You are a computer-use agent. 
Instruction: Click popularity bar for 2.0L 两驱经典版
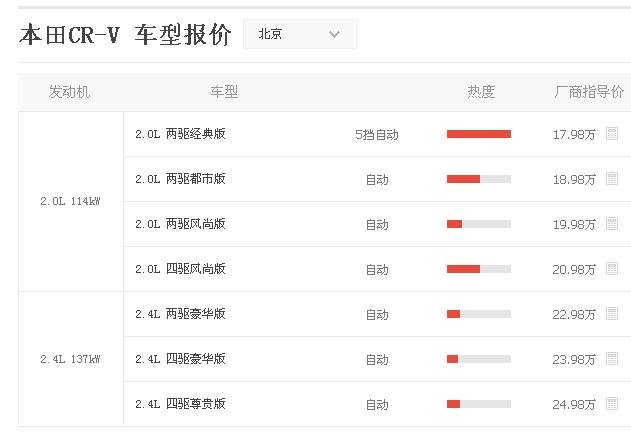478,134
